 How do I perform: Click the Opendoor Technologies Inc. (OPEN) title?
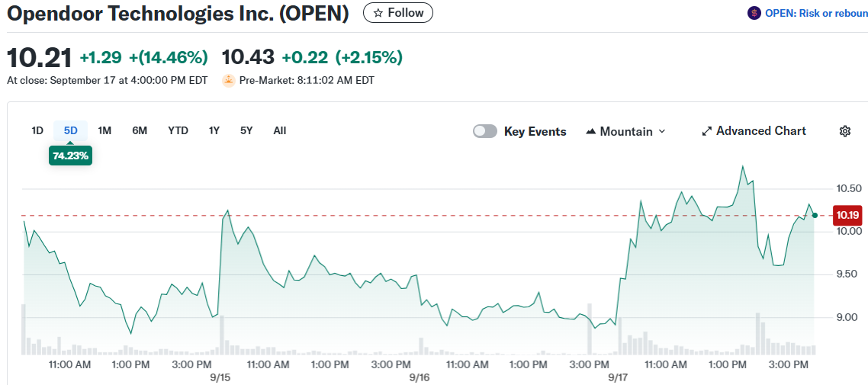178,13
